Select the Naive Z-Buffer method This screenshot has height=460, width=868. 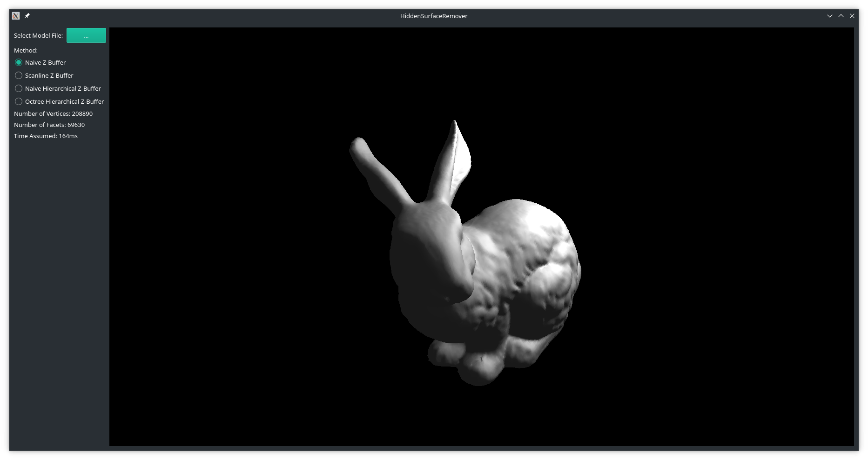(40, 62)
